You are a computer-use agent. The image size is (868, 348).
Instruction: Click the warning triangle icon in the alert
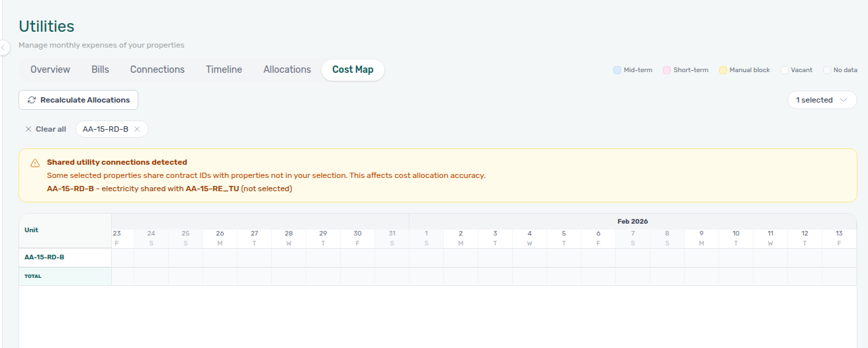(x=35, y=163)
